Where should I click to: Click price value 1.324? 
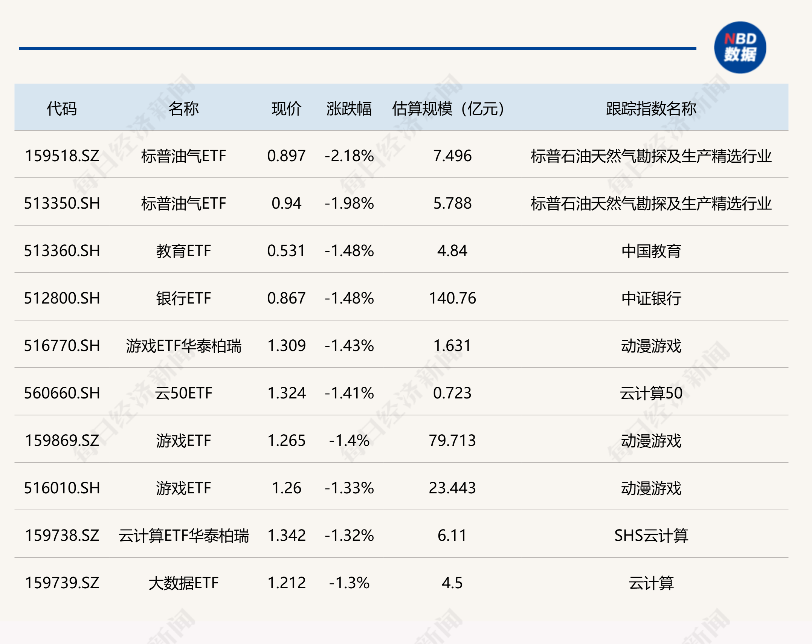(x=287, y=393)
